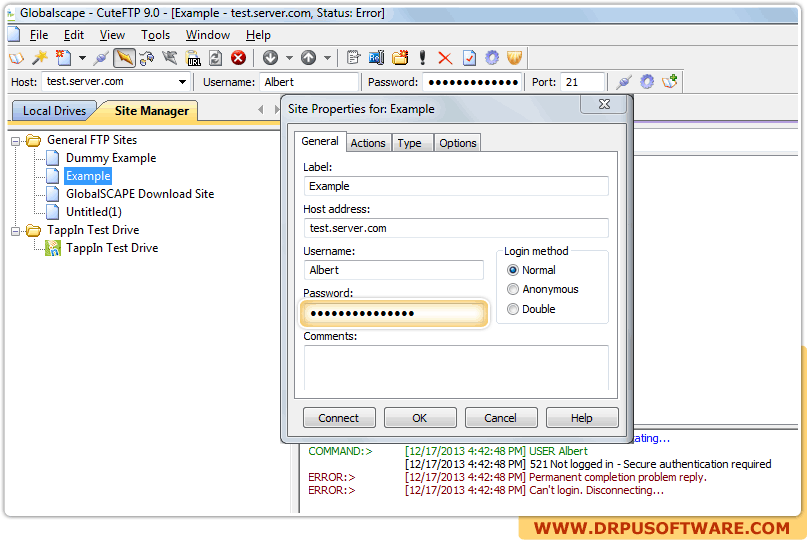807x540 pixels.
Task: Launch the Connection Wizard wand icon
Action: [x=40, y=58]
